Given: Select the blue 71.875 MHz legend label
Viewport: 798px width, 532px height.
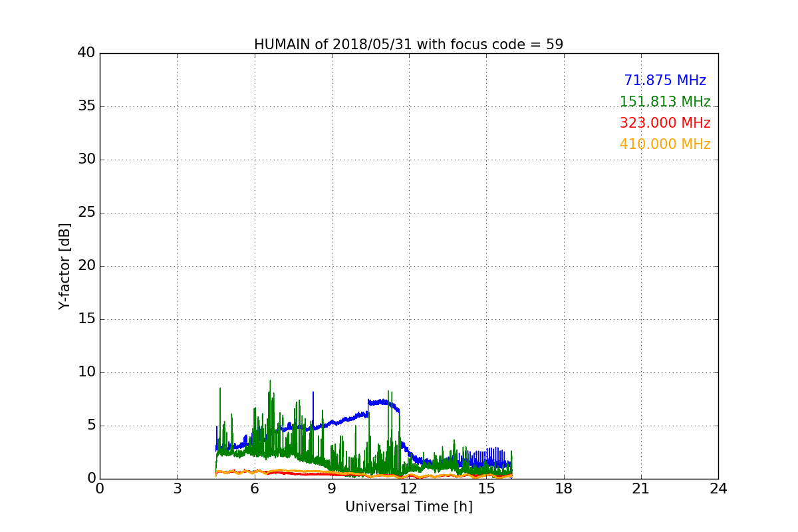Looking at the screenshot, I should 664,80.
